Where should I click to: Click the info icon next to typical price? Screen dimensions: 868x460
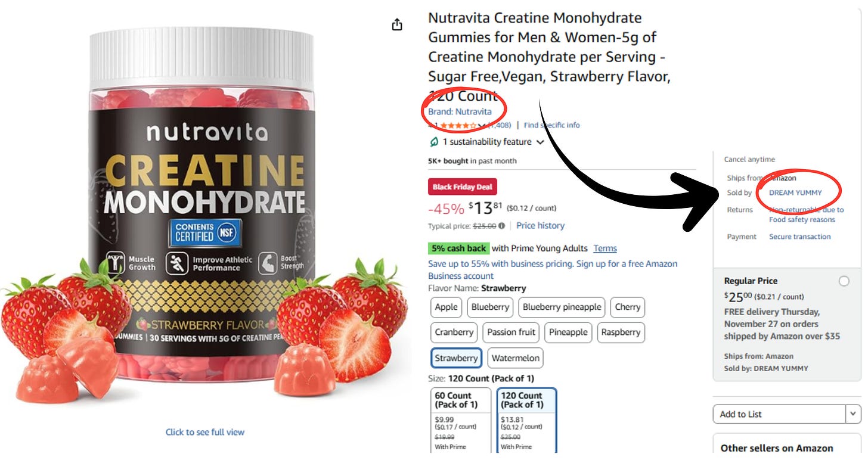tap(501, 226)
